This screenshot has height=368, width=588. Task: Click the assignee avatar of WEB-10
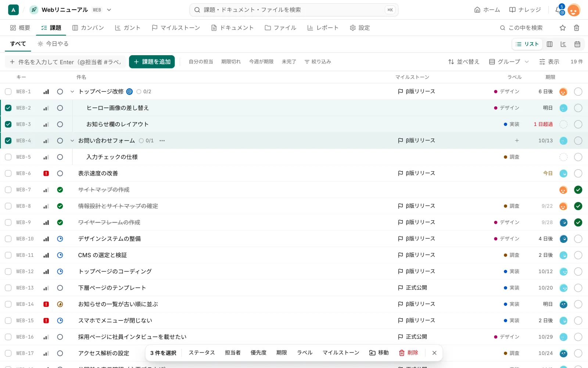(x=563, y=239)
